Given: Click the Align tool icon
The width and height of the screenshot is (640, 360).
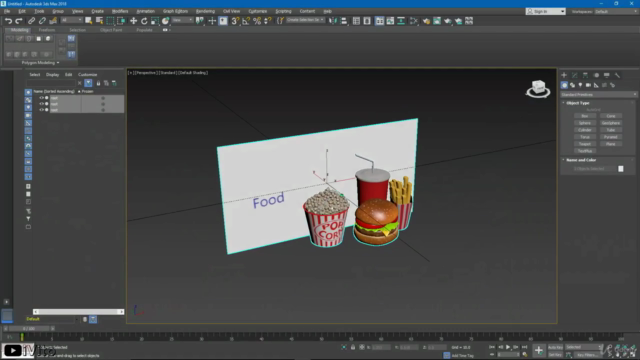Looking at the screenshot, I should point(344,21).
